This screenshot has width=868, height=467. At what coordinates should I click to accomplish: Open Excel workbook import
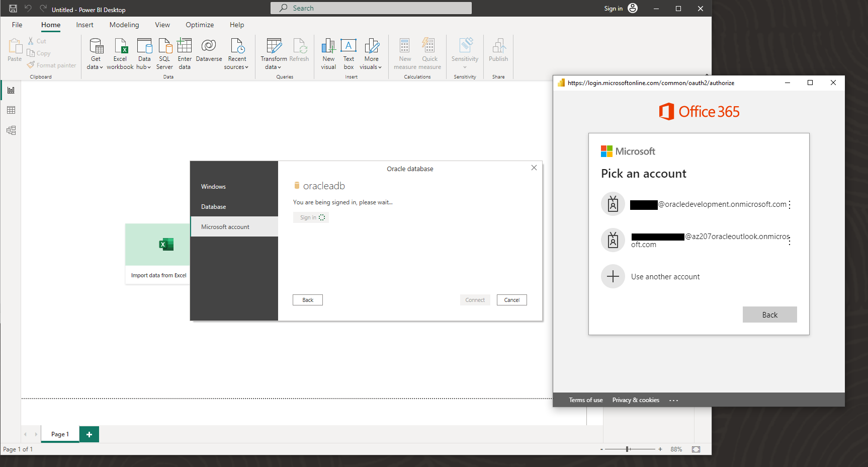(120, 53)
